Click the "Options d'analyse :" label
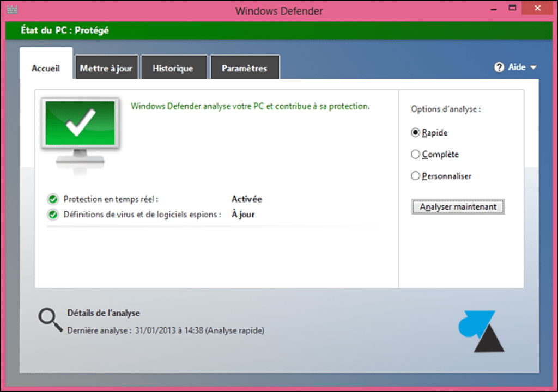The image size is (558, 392). (x=446, y=109)
